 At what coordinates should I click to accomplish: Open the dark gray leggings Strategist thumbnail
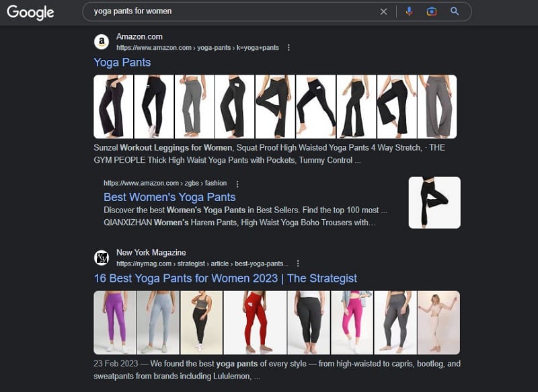pyautogui.click(x=395, y=322)
